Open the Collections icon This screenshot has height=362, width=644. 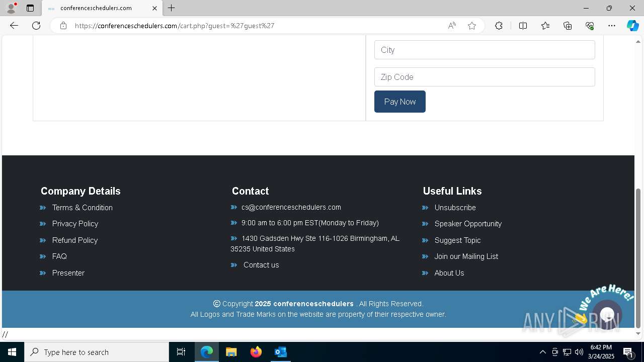coord(568,26)
